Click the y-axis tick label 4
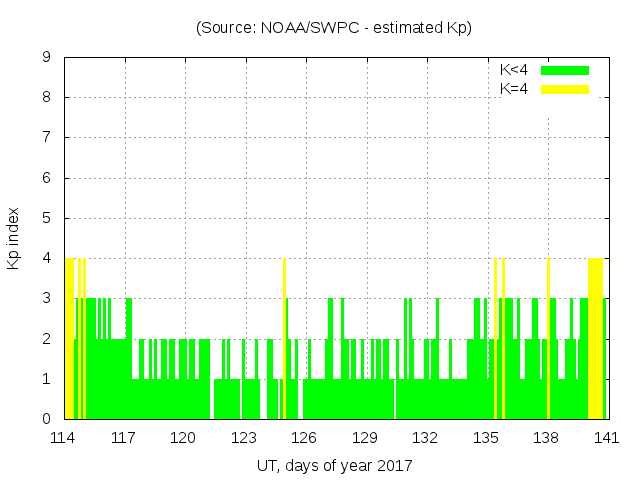The height and width of the screenshot is (480, 640). click(x=47, y=259)
